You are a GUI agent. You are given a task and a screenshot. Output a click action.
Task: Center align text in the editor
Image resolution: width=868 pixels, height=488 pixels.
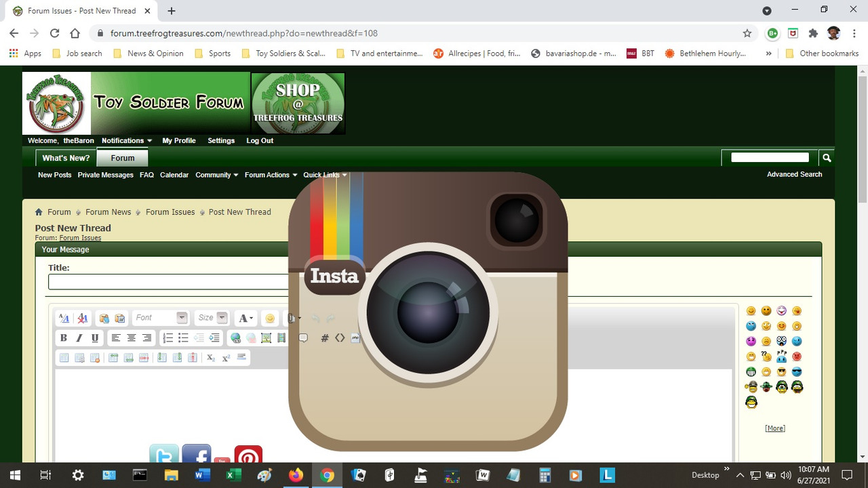[132, 338]
